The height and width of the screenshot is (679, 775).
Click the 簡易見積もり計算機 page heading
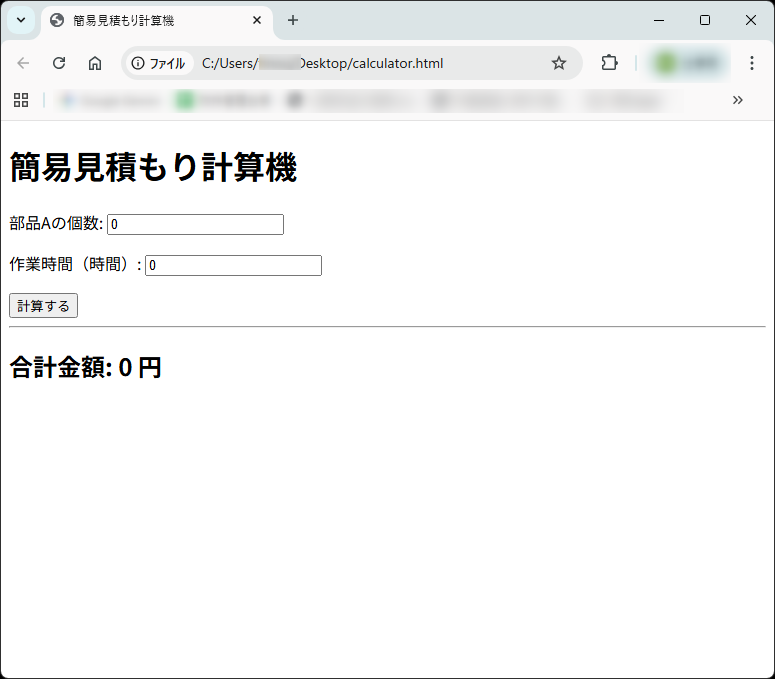pos(153,168)
